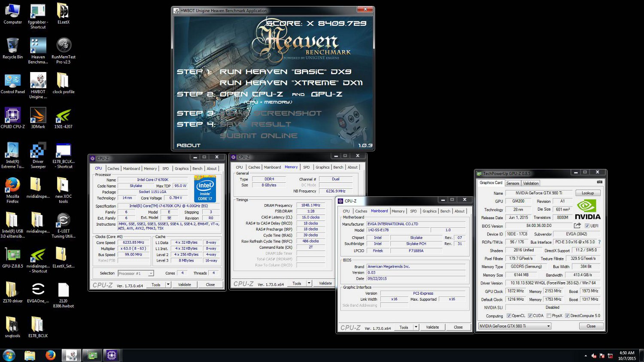Click the GPU-Z Lookup button
The height and width of the screenshot is (362, 644).
pyautogui.click(x=588, y=193)
